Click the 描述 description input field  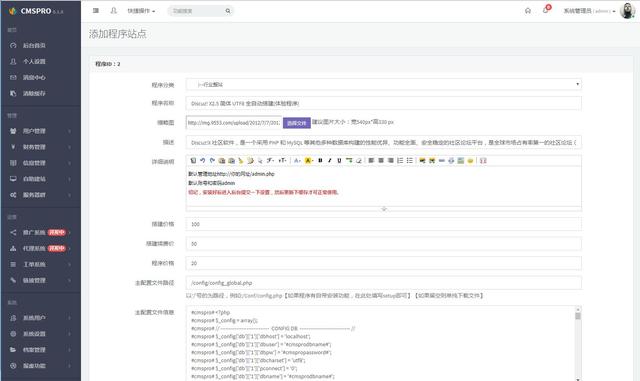click(x=384, y=143)
